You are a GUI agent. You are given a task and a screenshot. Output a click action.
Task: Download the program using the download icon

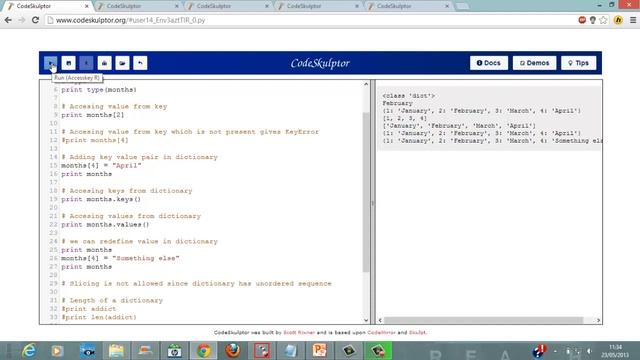(x=104, y=63)
